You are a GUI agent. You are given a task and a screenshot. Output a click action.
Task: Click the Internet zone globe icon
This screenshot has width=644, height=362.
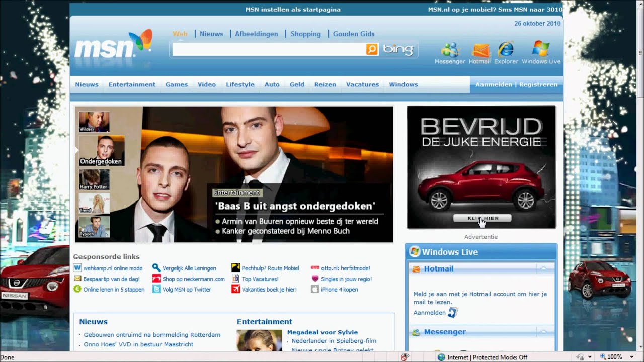click(441, 357)
